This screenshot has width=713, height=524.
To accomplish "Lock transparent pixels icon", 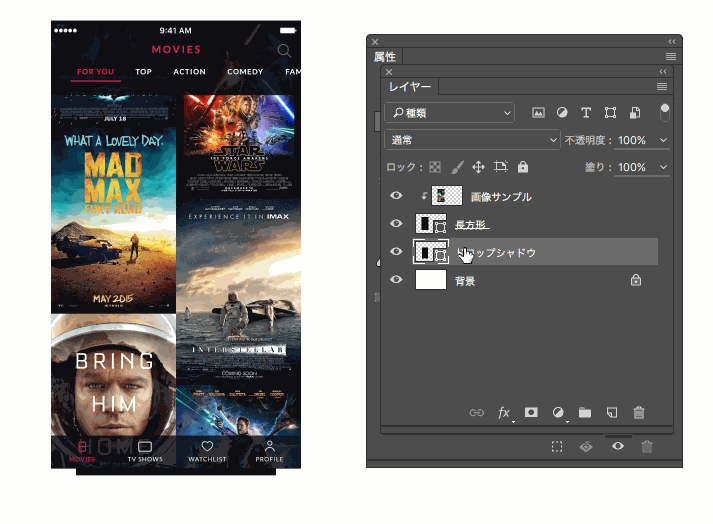I will click(x=435, y=167).
